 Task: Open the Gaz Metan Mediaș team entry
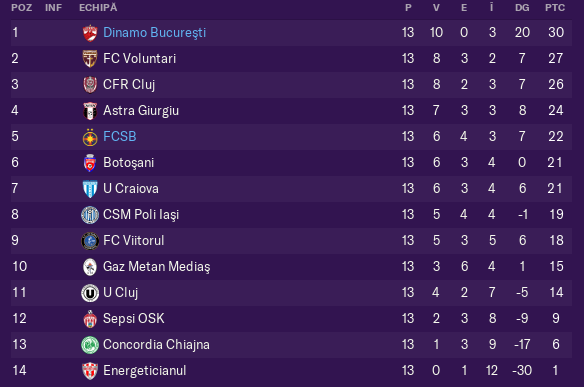(156, 267)
